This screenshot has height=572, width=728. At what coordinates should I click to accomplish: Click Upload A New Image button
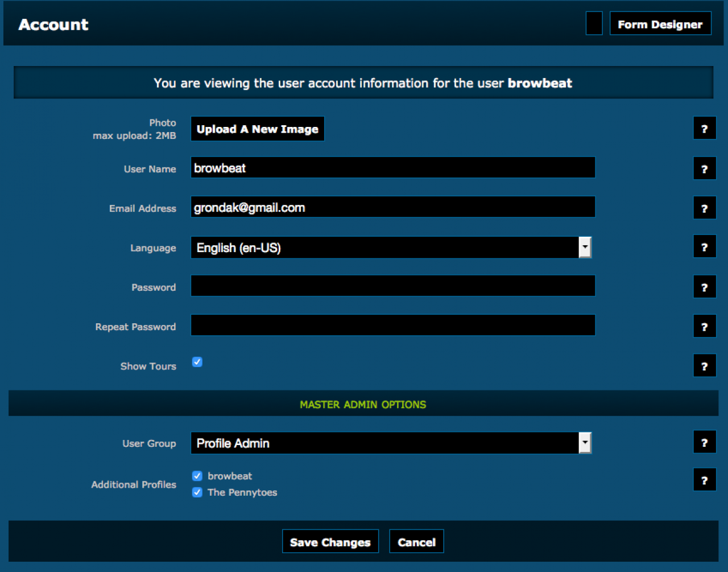pos(257,129)
